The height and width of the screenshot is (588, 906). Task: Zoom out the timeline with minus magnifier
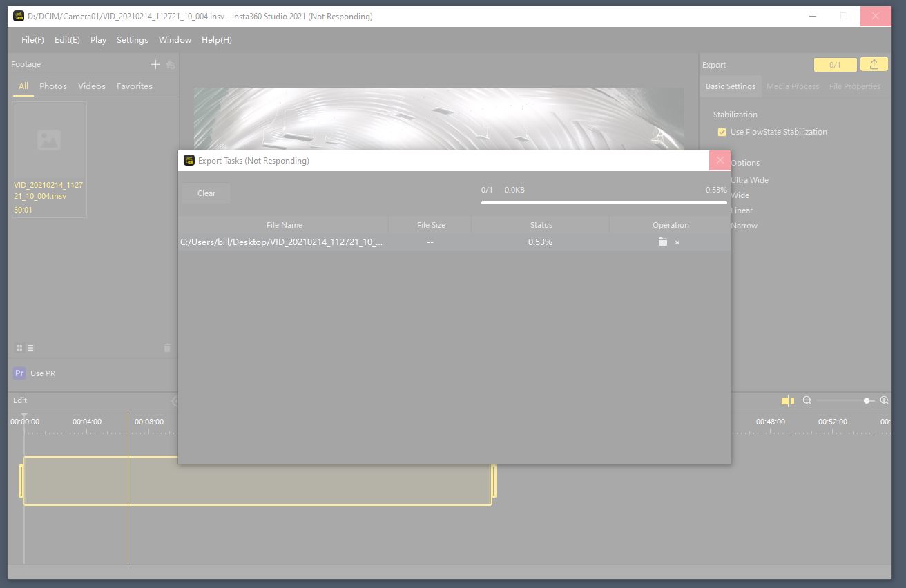(x=807, y=400)
